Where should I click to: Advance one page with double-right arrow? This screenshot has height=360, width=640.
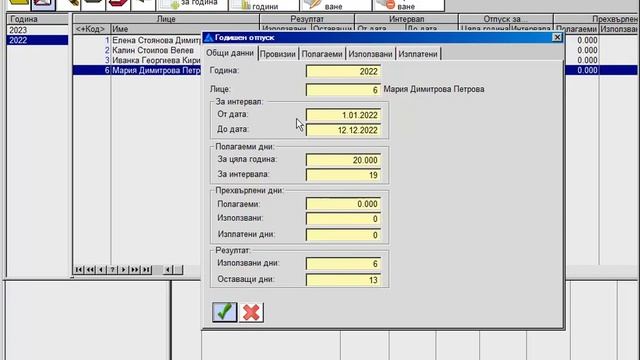click(135, 270)
